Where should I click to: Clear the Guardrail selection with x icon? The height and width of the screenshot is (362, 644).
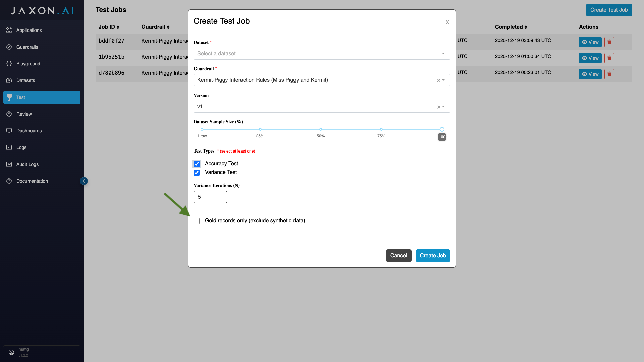coord(438,80)
